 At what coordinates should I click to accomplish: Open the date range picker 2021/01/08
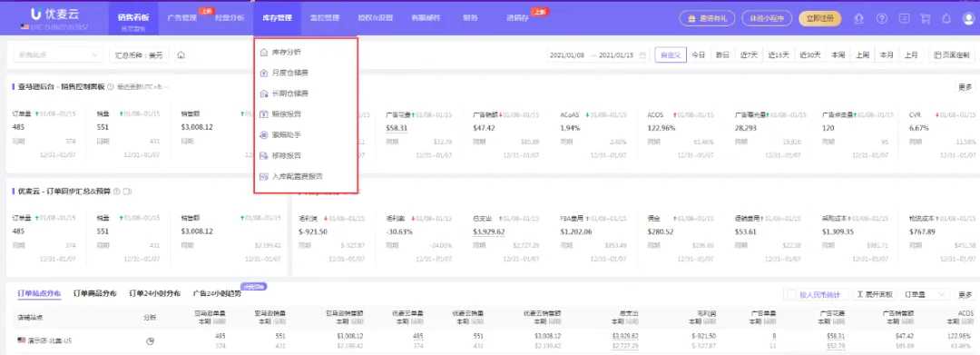598,55
